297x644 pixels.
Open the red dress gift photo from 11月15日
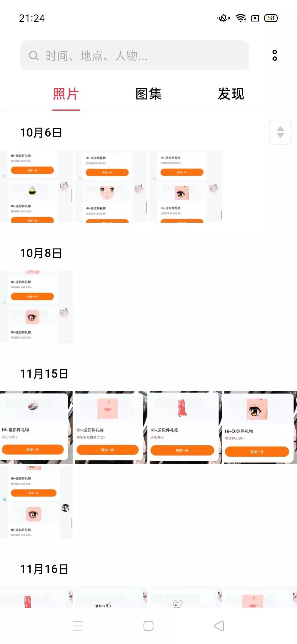(186, 427)
